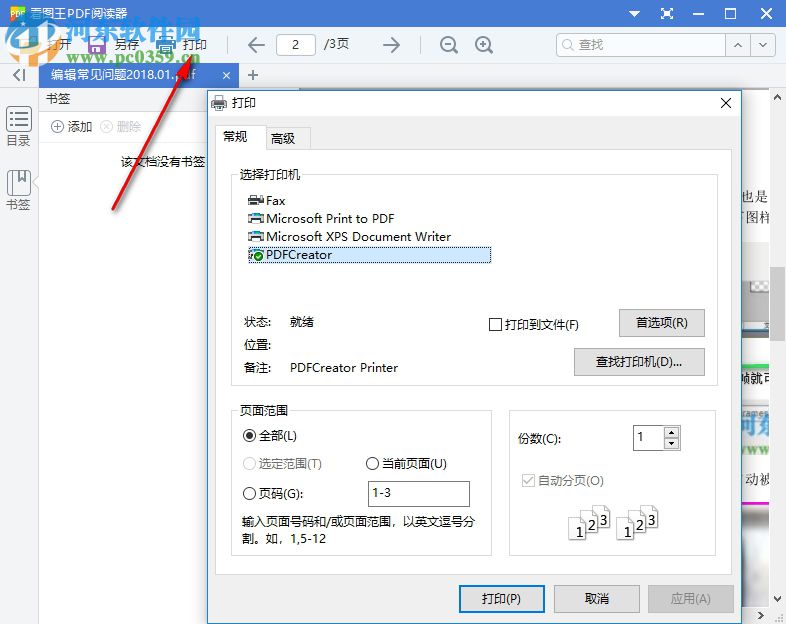
Task: Select the 当前页面 radio option
Action: pyautogui.click(x=372, y=464)
